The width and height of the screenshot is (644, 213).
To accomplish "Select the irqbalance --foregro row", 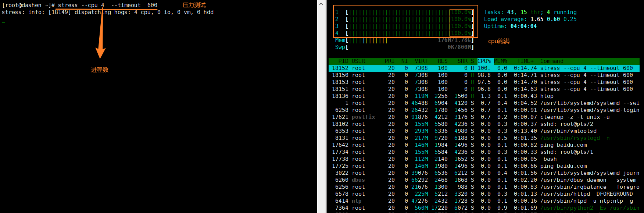I will 484,187.
